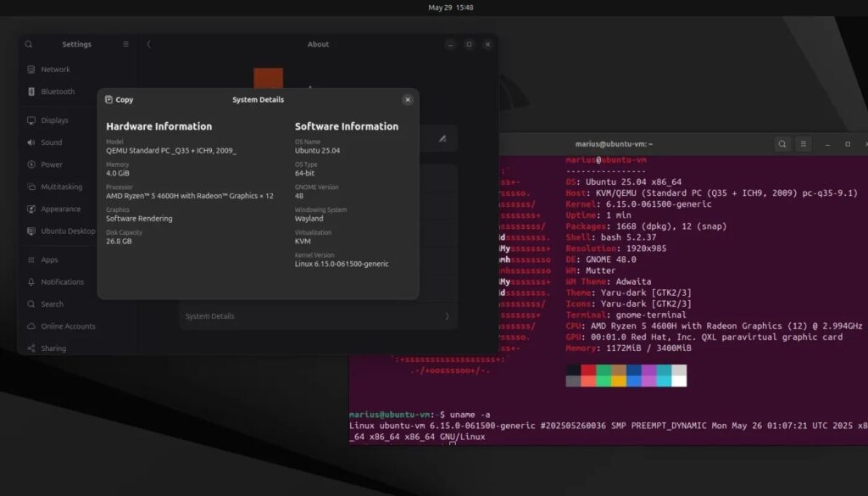Close the System Details dialog

pyautogui.click(x=408, y=99)
